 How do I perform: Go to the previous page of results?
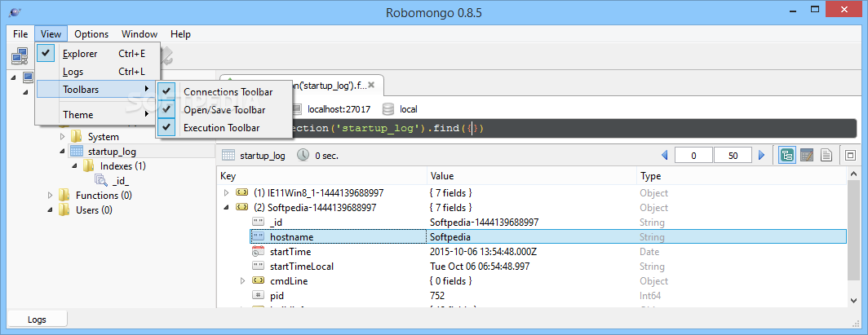664,156
